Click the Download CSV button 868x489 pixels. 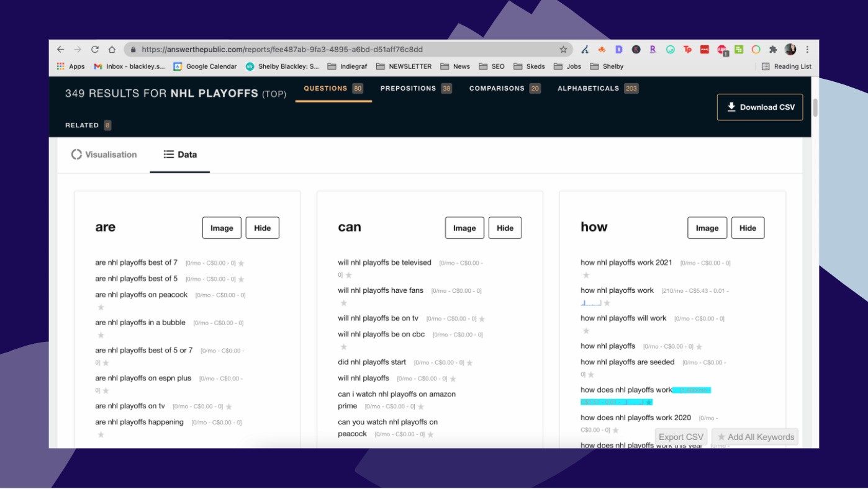(760, 107)
